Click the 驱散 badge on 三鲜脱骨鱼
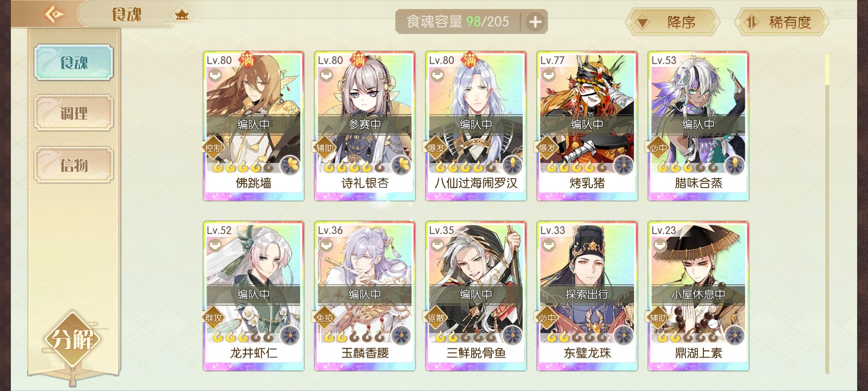This screenshot has height=391, width=868. point(436,318)
